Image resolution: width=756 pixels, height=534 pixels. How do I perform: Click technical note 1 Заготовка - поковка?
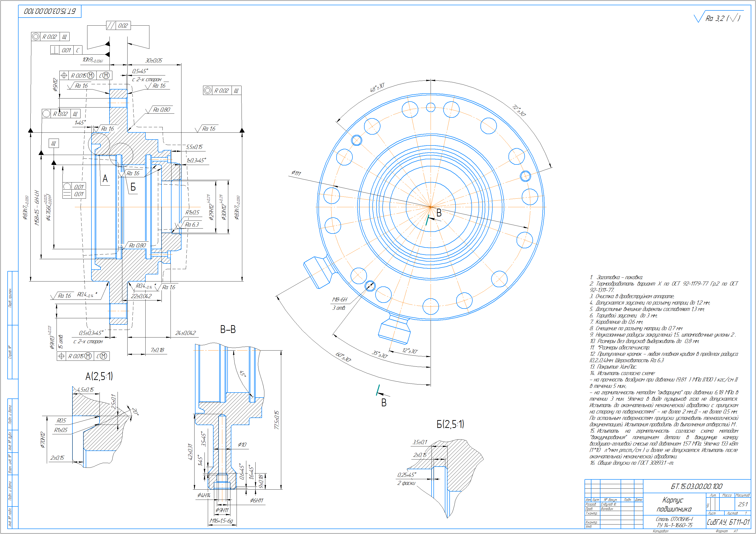coord(616,277)
